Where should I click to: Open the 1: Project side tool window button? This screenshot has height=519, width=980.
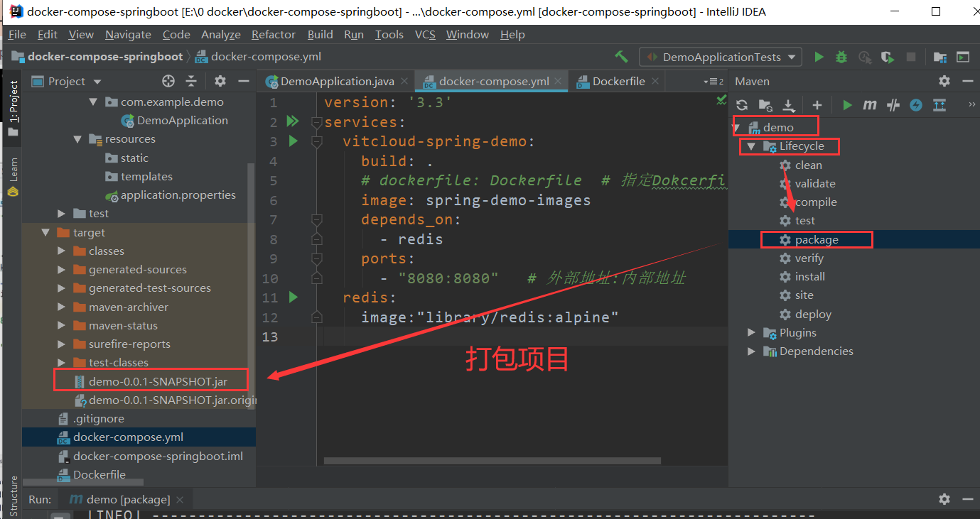tap(13, 106)
